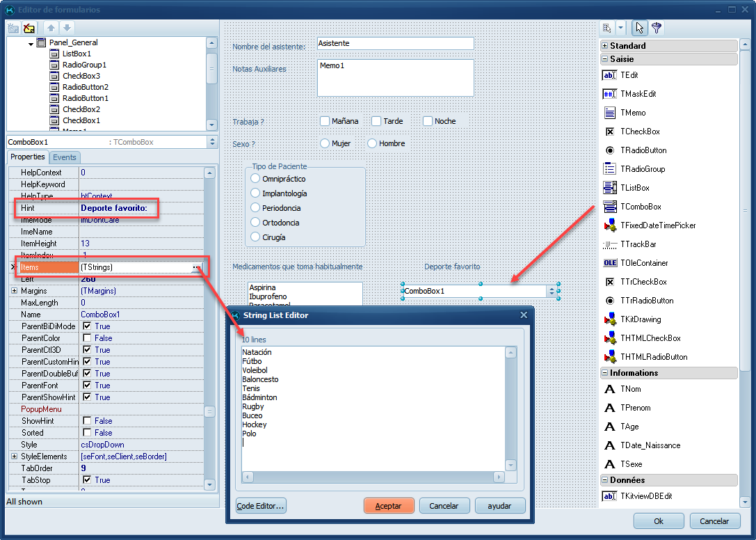Check the Mañana checkbox on form
756x540 pixels.
[325, 121]
